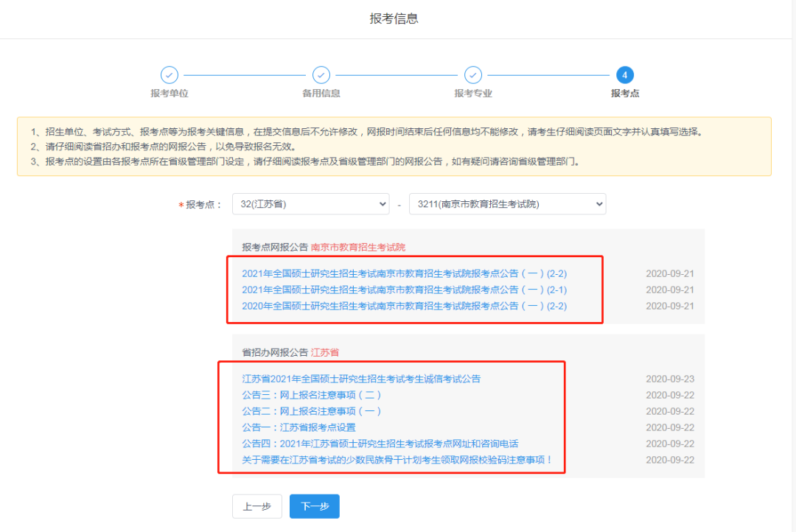Click the 备用信息 step checkmark icon
This screenshot has height=532, width=796.
(321, 75)
